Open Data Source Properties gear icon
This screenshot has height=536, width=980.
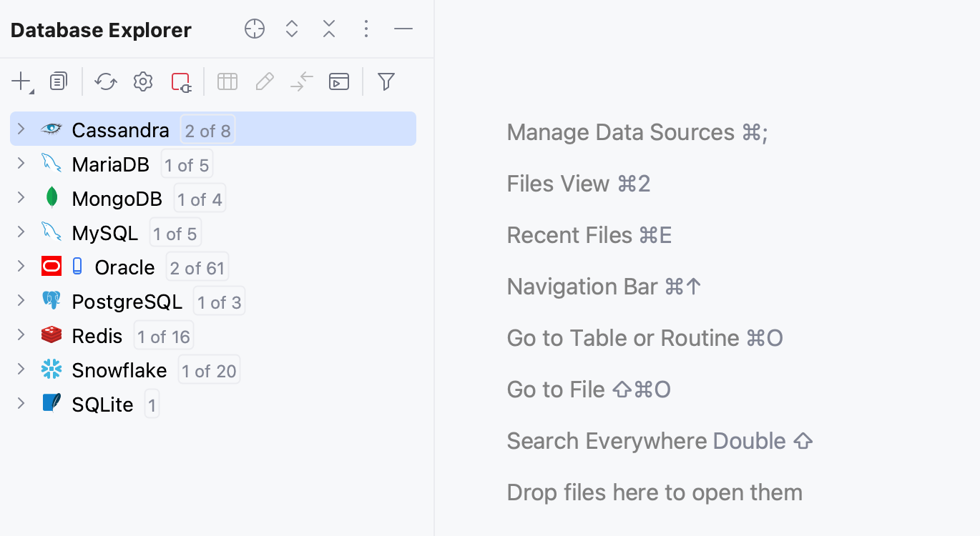pos(143,81)
